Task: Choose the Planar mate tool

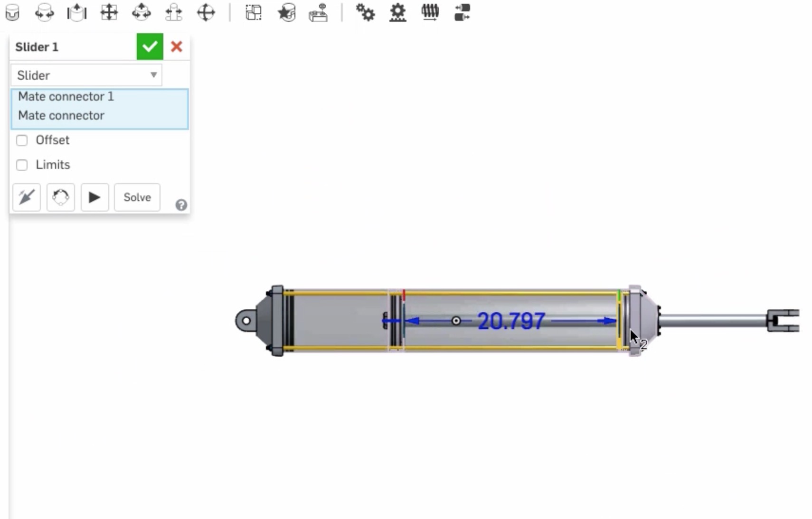Action: coord(109,13)
